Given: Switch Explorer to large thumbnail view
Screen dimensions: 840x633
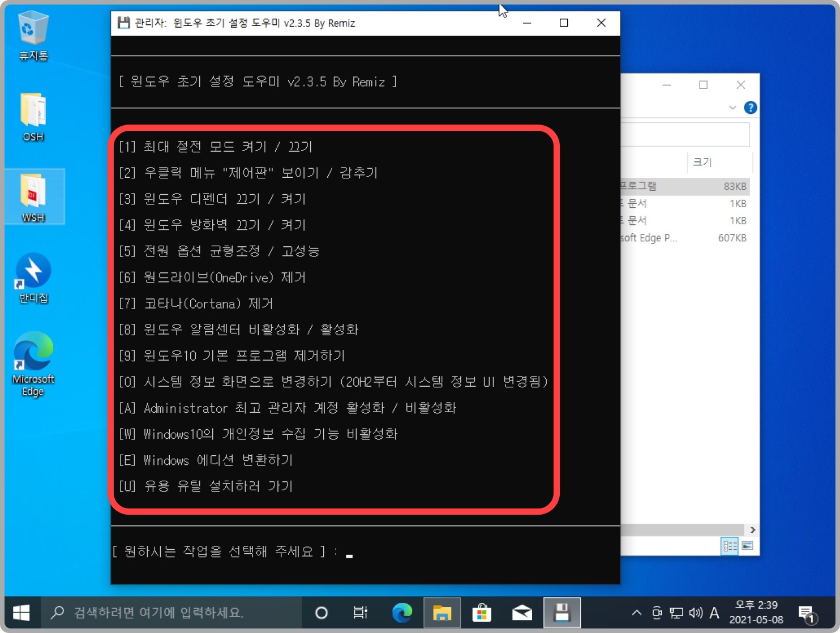Looking at the screenshot, I should (x=748, y=546).
